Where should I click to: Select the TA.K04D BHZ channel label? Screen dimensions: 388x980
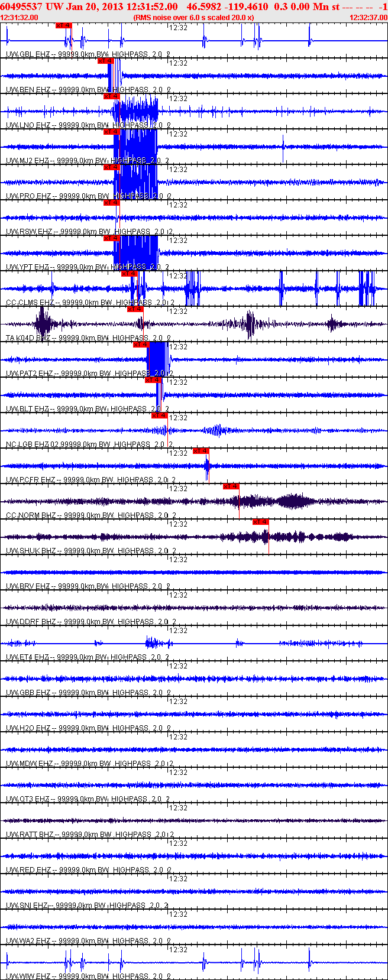[x=28, y=338]
